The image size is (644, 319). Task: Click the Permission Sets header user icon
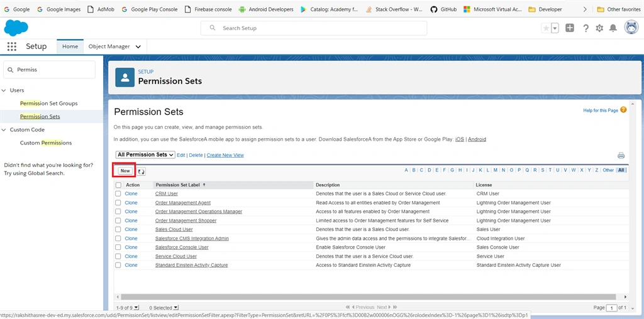(x=125, y=77)
